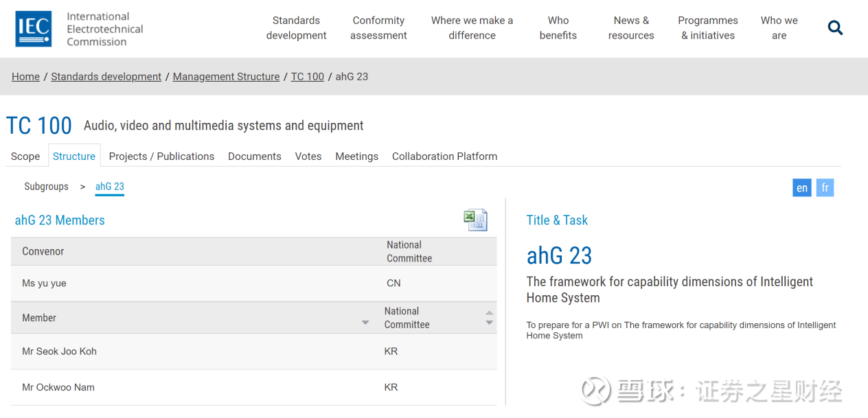Click the Home breadcrumb link

click(25, 77)
